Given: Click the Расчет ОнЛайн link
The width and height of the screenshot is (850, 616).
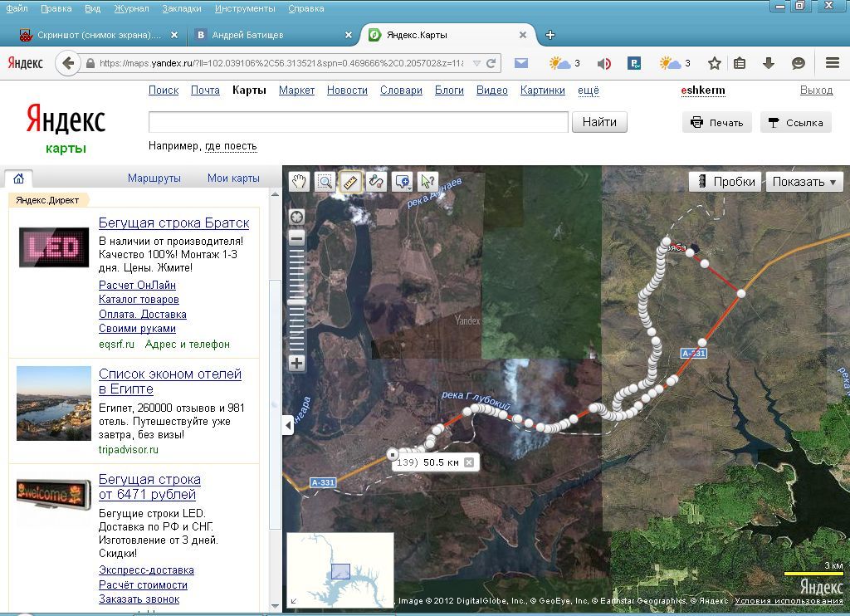Looking at the screenshot, I should point(137,286).
